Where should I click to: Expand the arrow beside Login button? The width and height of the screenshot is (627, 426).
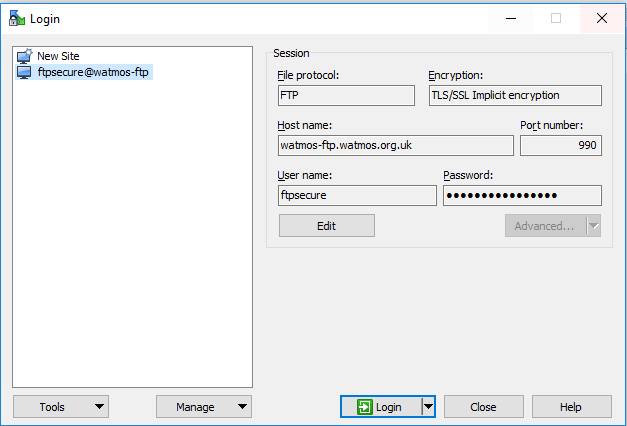point(428,407)
